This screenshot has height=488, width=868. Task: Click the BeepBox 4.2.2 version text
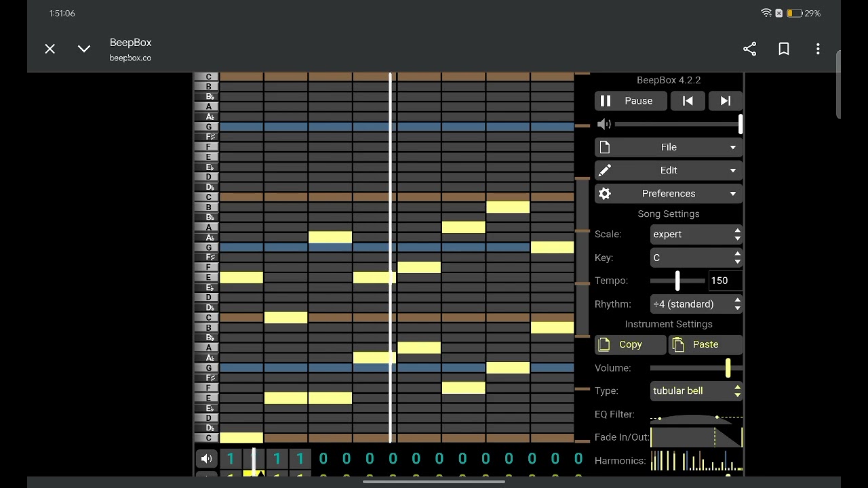pos(669,80)
